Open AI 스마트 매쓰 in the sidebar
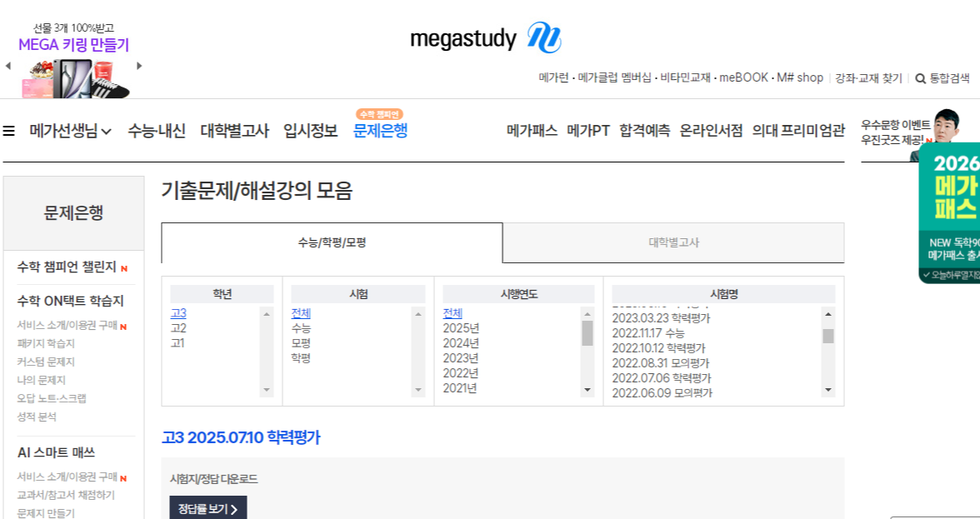980x519 pixels. click(x=57, y=452)
